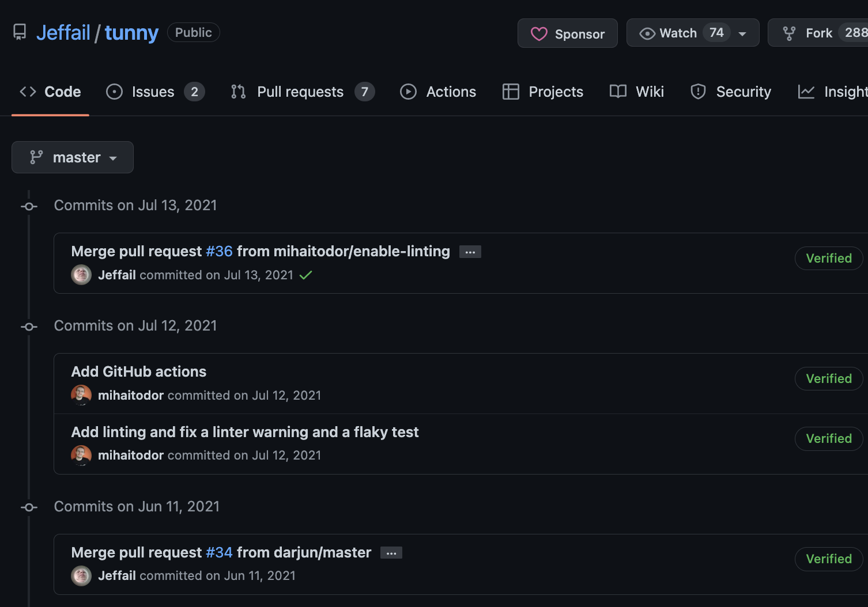The image size is (868, 607).
Task: Click mihaitodor's avatar on Add GitHub actions commit
Action: [81, 395]
